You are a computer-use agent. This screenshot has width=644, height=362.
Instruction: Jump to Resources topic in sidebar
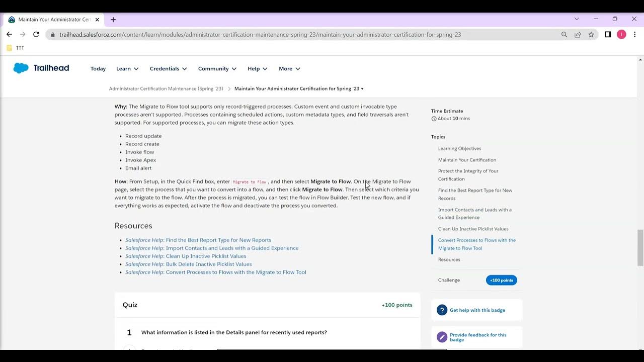[x=449, y=260]
